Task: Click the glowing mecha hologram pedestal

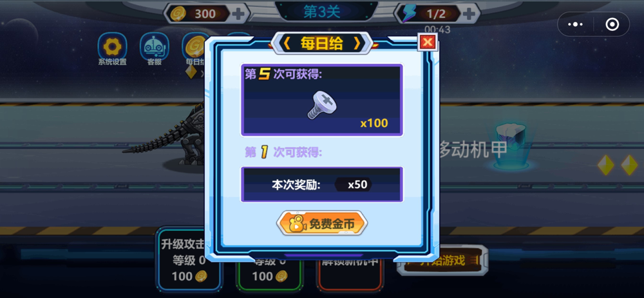Action: 511,147
